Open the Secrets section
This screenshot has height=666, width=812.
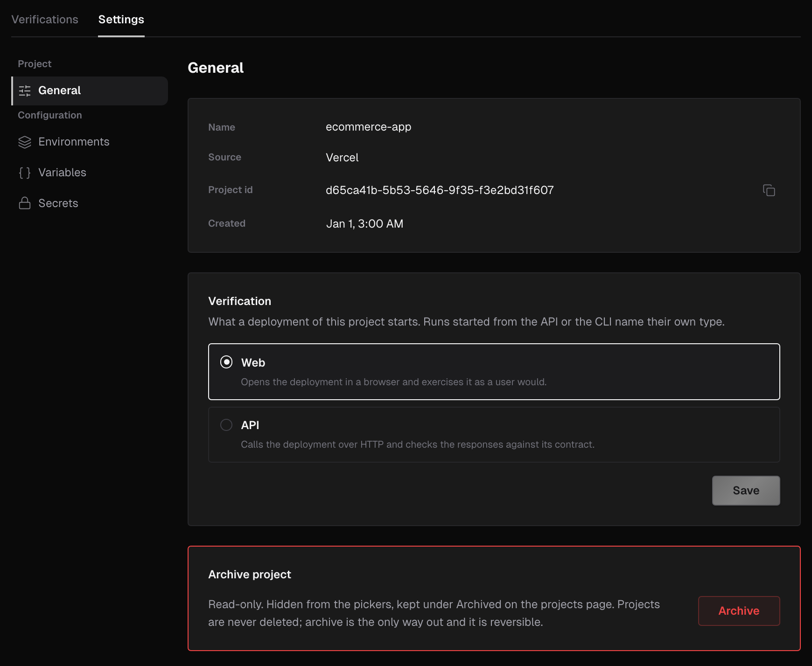[x=90, y=203]
